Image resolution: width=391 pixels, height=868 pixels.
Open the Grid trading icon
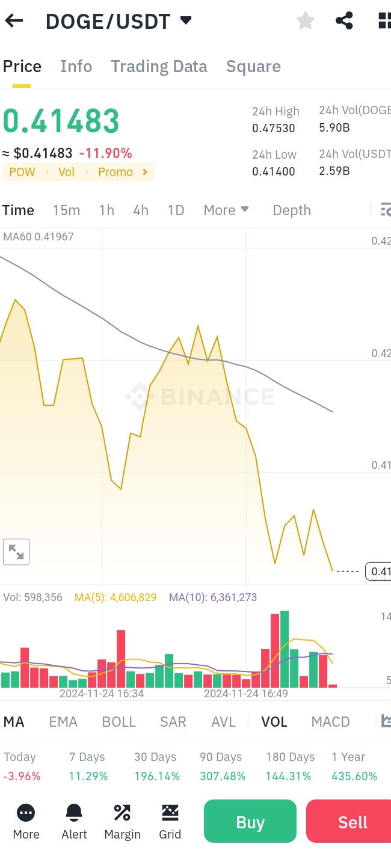tap(170, 821)
